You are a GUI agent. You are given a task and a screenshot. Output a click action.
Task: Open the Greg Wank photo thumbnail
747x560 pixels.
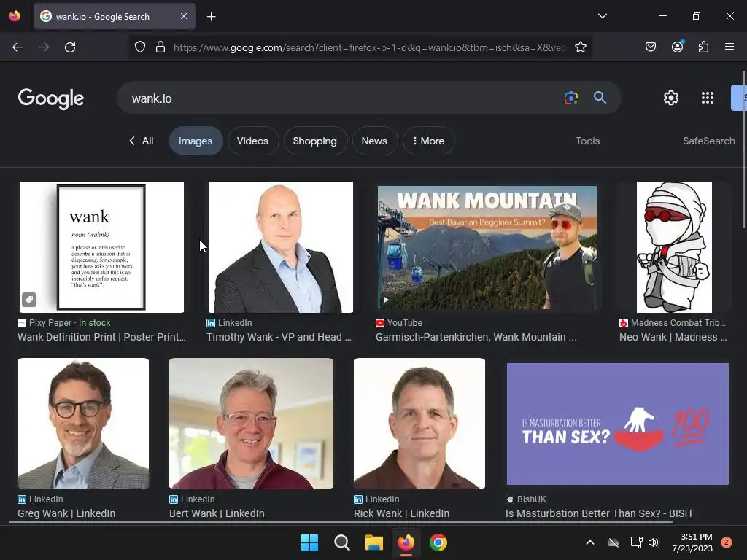[83, 424]
